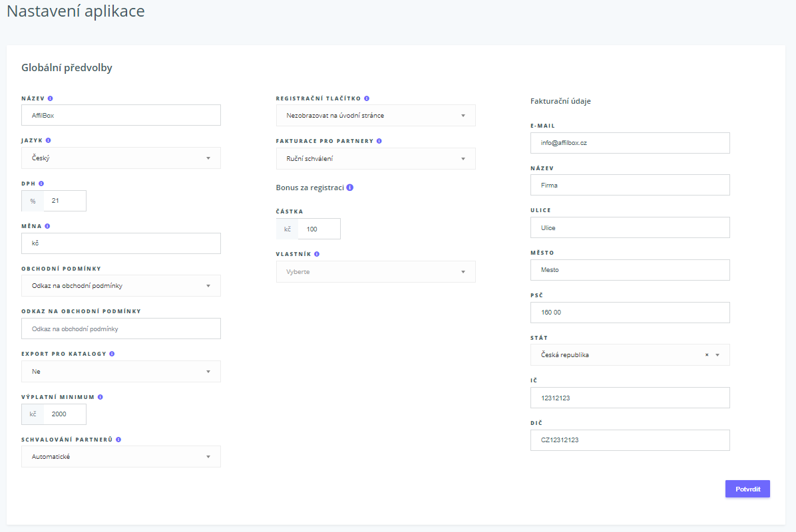Click the DPH percentage field with 21
Viewport: 796px width, 532px height.
tap(65, 201)
